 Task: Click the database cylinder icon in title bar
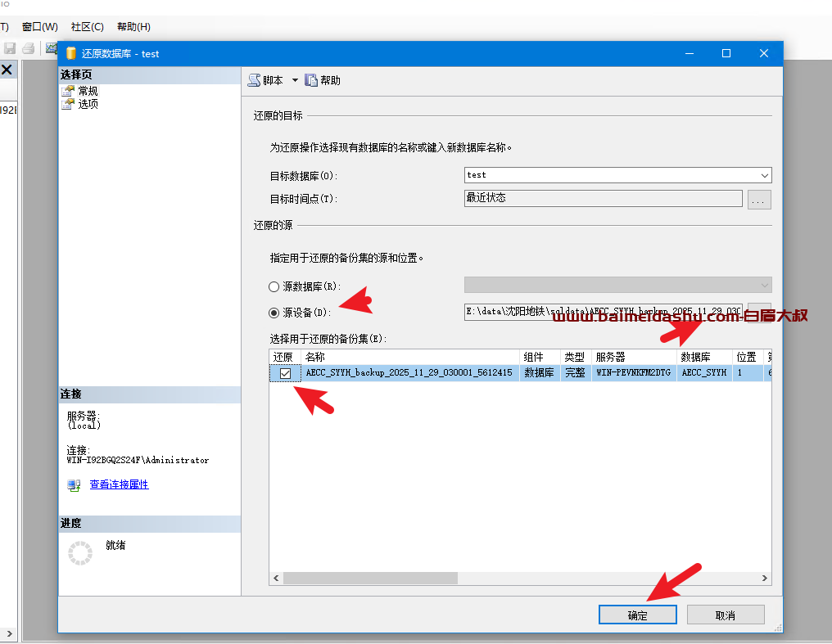[x=71, y=53]
